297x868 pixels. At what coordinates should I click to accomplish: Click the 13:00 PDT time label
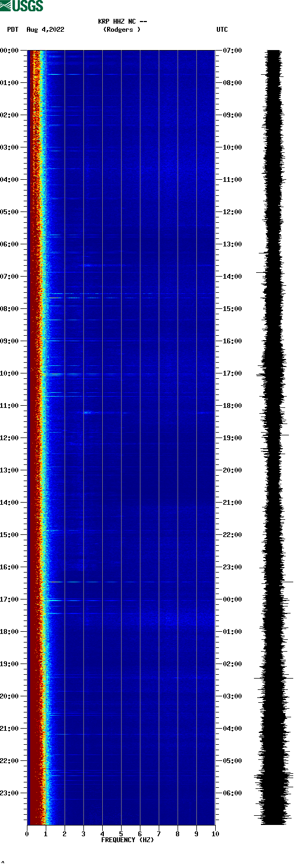pos(10,470)
